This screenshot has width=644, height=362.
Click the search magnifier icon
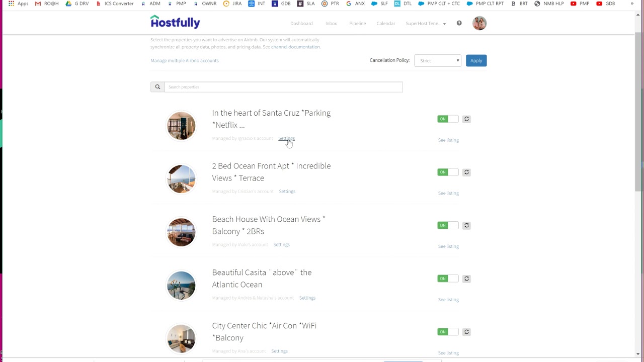pyautogui.click(x=157, y=87)
